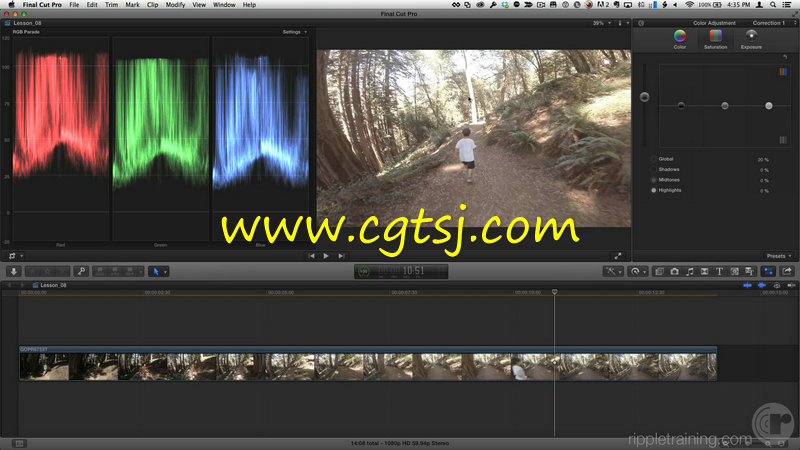Viewport: 800px width, 450px height.
Task: Open the File menu
Action: 74,5
